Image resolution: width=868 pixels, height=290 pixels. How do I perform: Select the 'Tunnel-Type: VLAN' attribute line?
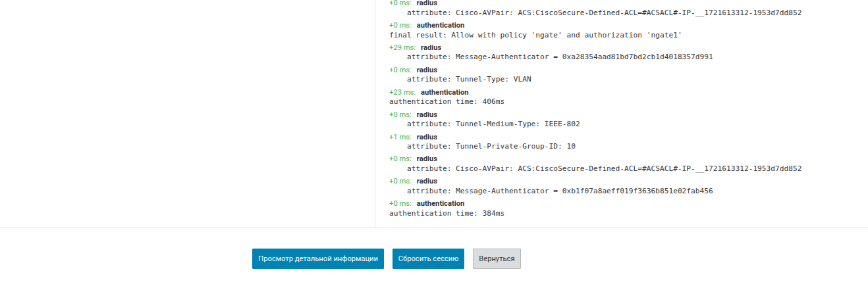tap(469, 80)
